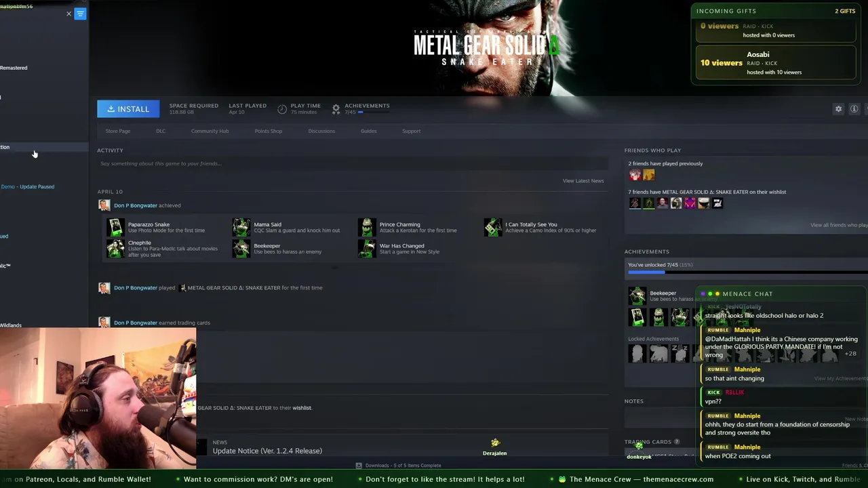Click the Paparazzo Snake achievement icon
Screen dimensions: 868x488
coord(115,227)
